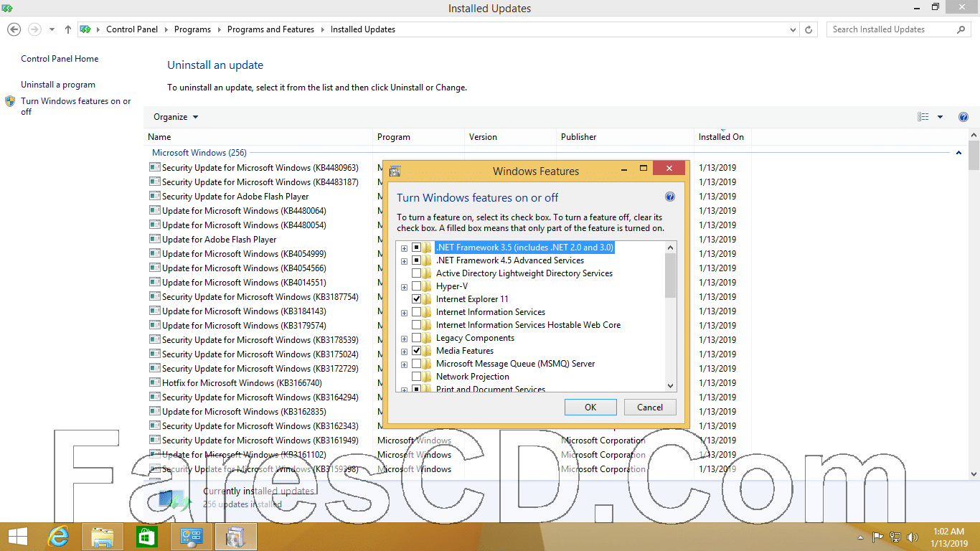980x551 pixels.
Task: Click the search magnifier icon
Action: click(961, 29)
